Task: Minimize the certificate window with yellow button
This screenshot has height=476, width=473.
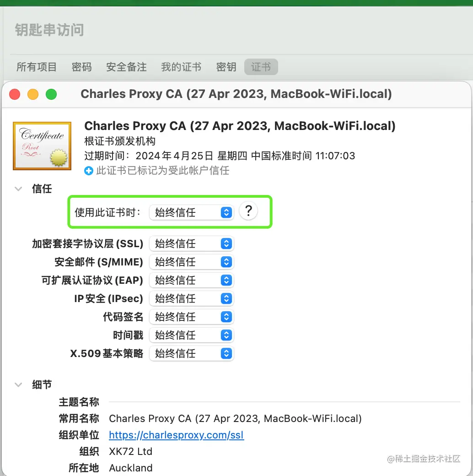Action: pyautogui.click(x=33, y=94)
